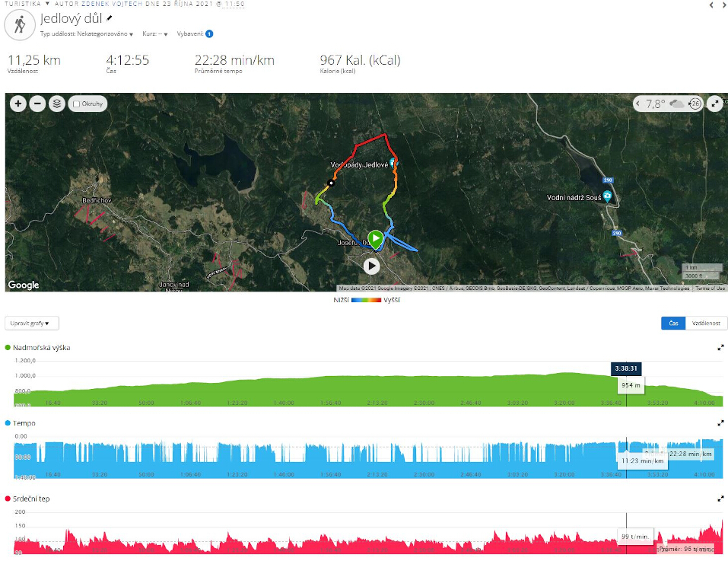Viewport: 728px width, 561px height.
Task: Click the Nižší–Vyšší elevation color legend
Action: (x=367, y=300)
